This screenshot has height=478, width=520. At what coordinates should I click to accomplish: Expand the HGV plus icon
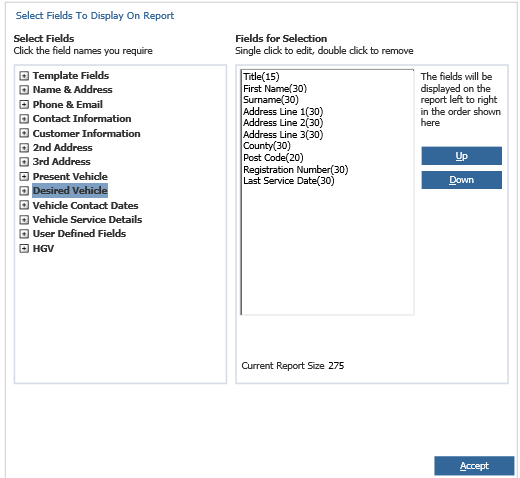coord(24,248)
